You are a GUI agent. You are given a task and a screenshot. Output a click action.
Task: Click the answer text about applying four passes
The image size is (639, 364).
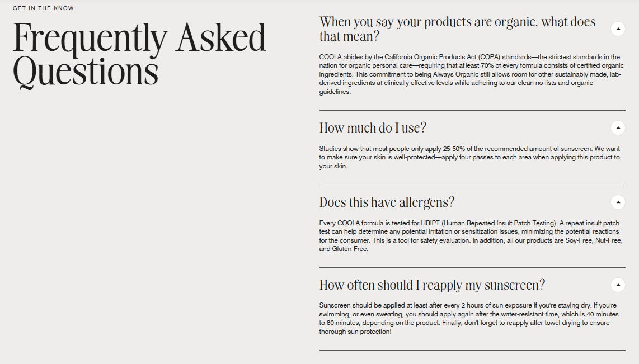pyautogui.click(x=470, y=157)
